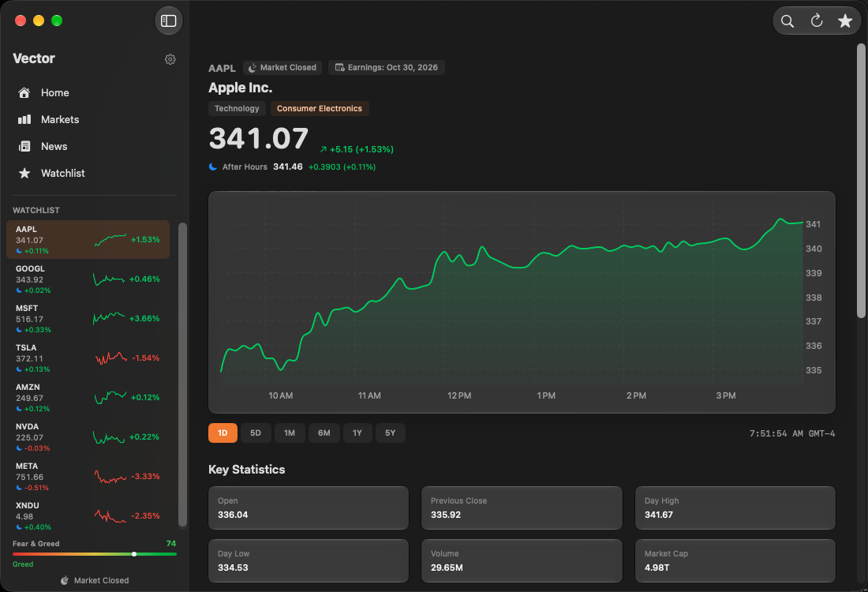Click the MSFT +3.66% change value
Viewport: 868px width, 592px height.
144,318
